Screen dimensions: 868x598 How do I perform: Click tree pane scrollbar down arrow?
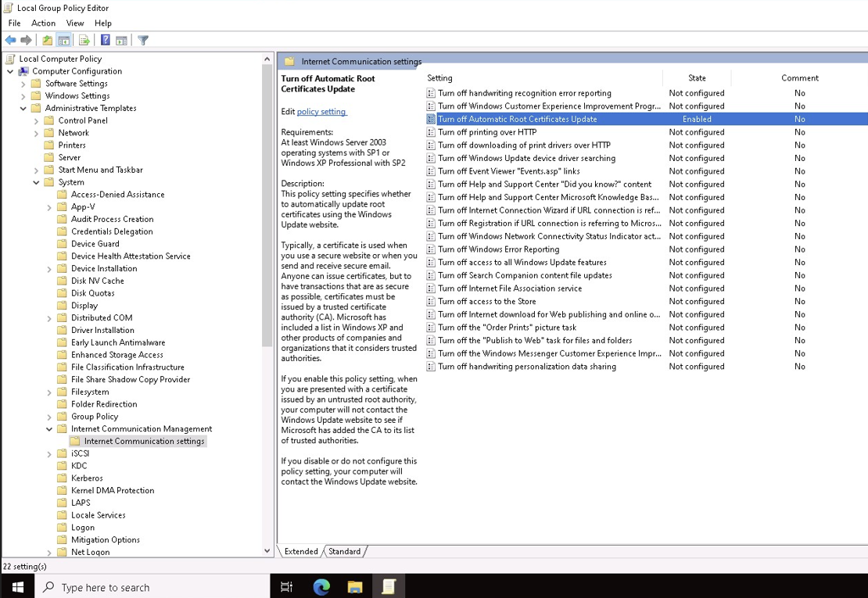267,551
